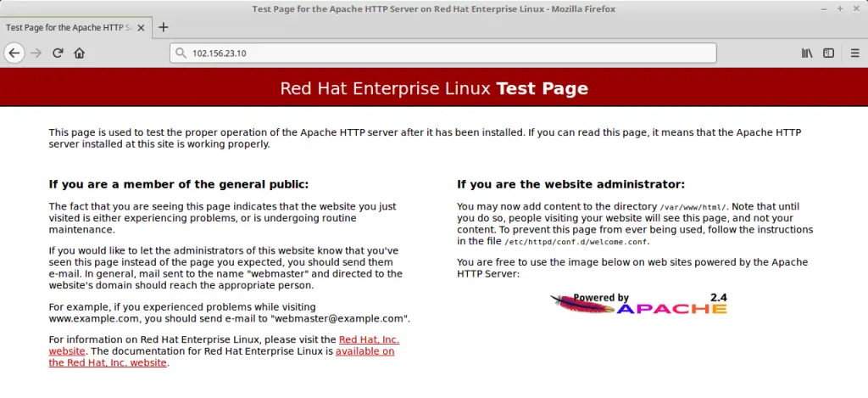Click the forward arrow navigation button

(x=36, y=53)
